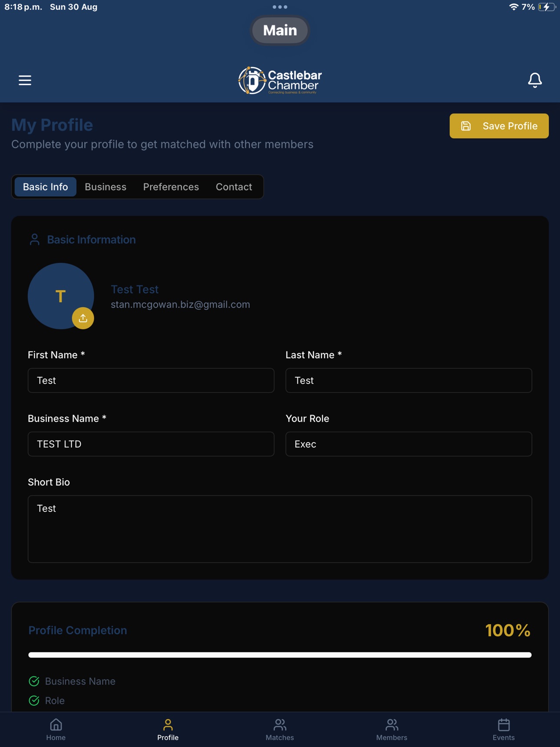Open the hamburger menu
Screen dimensions: 560x747
[x=25, y=80]
